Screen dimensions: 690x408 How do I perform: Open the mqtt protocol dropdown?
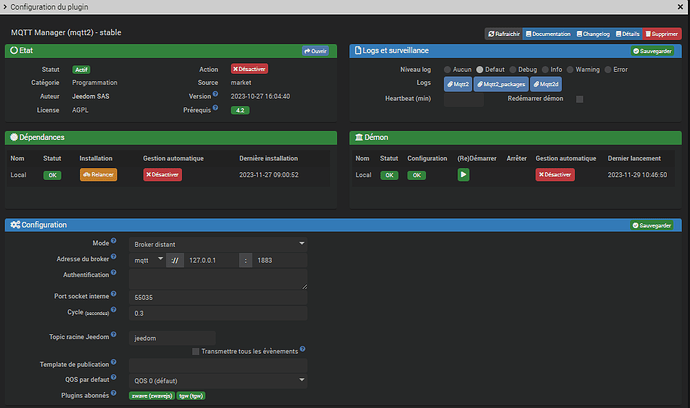(x=147, y=260)
